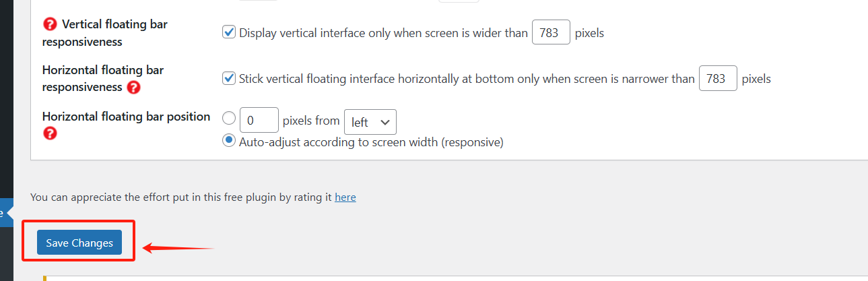
Task: Click help icon beside Vertical floating bar responsiveness
Action: click(x=50, y=24)
